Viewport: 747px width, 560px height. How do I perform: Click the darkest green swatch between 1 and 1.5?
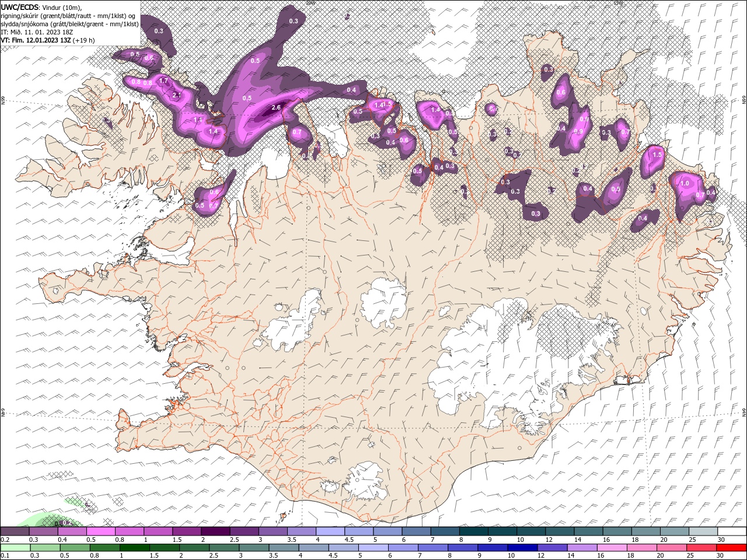[135, 548]
